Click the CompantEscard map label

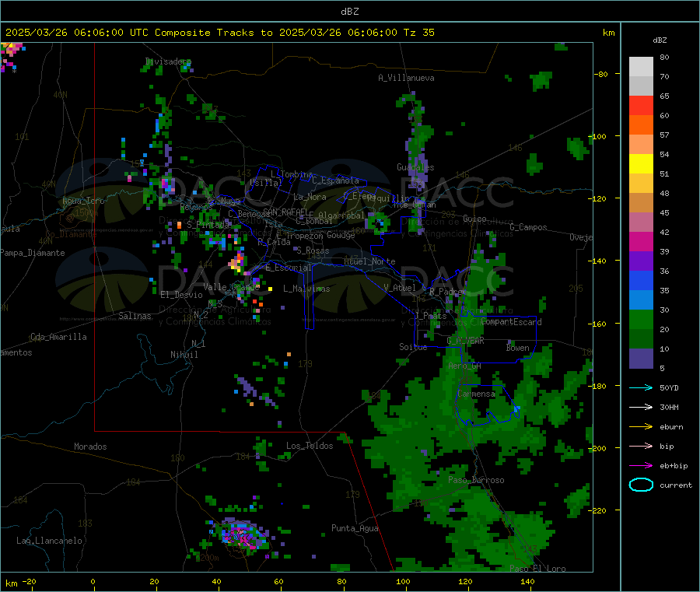click(x=511, y=322)
